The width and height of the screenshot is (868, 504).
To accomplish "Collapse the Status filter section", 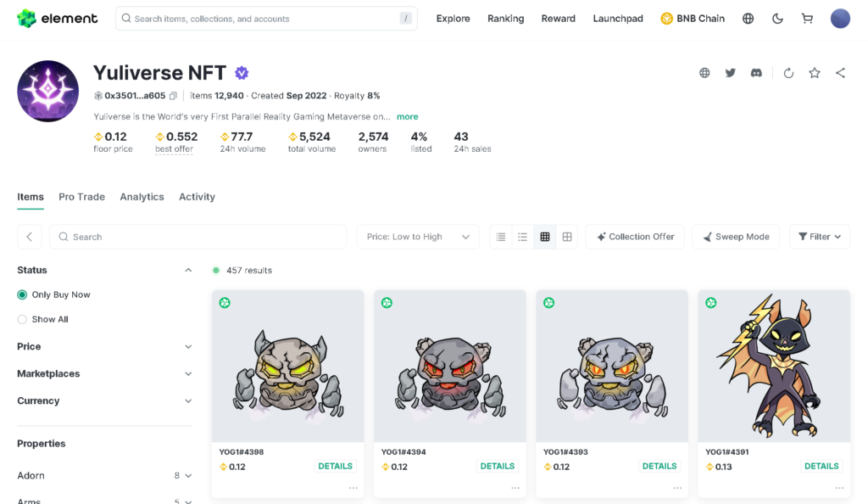I will pyautogui.click(x=188, y=270).
